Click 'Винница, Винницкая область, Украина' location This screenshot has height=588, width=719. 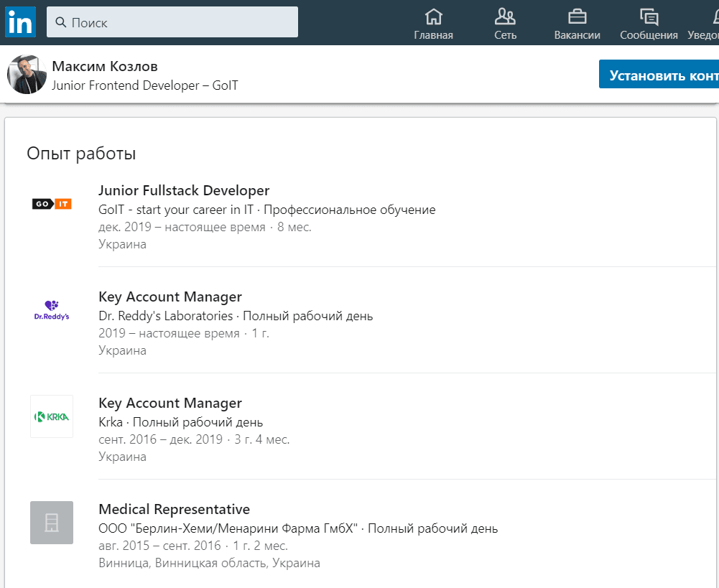coord(209,563)
